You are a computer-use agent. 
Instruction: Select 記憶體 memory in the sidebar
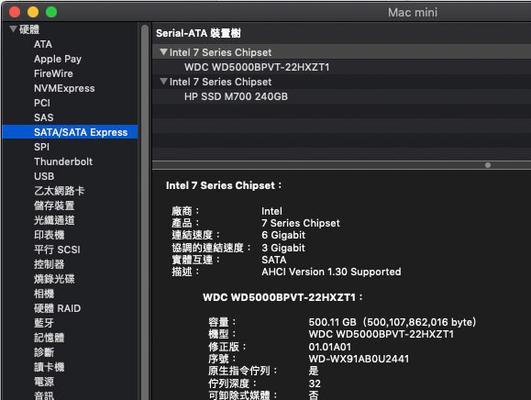click(x=49, y=337)
